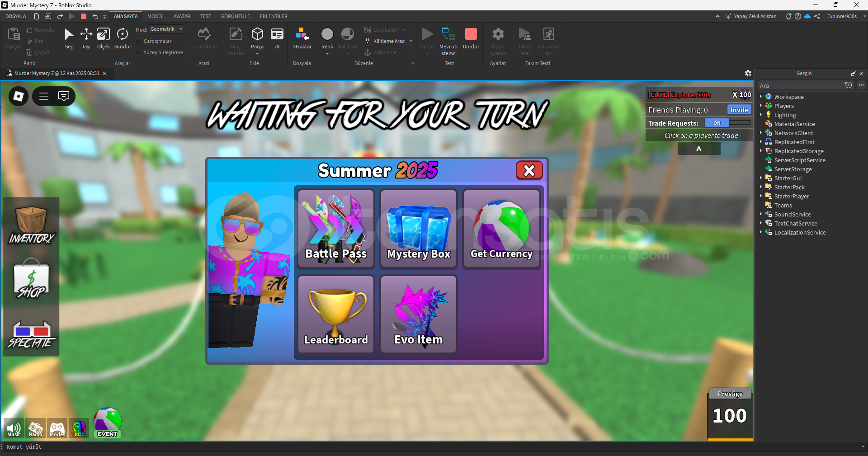View the Leaderboard trophy tile

tap(336, 315)
